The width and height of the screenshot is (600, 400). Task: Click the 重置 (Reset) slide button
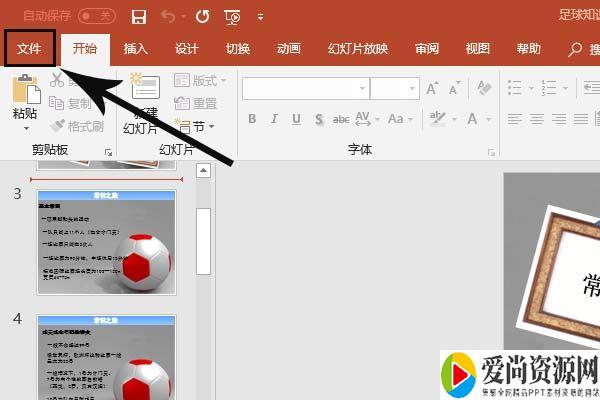coord(196,103)
